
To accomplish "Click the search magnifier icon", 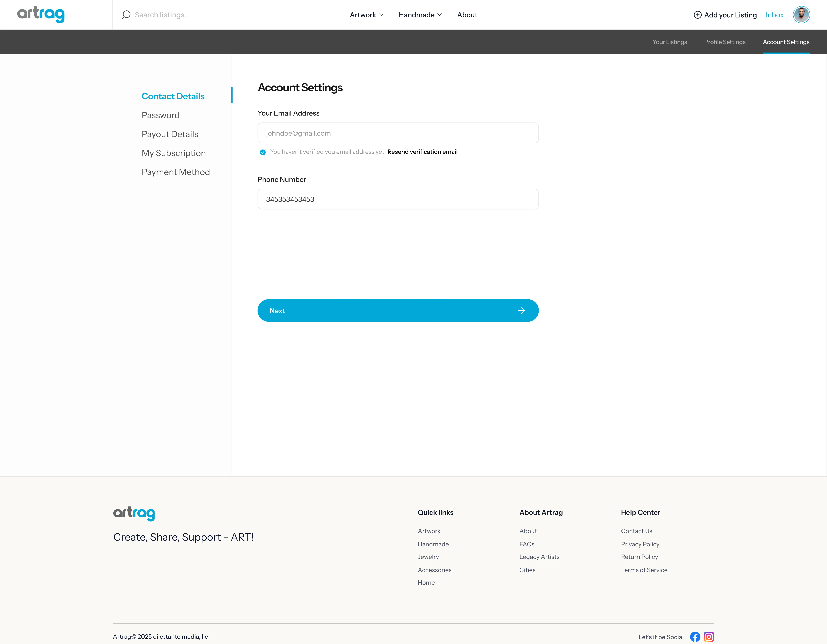I will [126, 15].
